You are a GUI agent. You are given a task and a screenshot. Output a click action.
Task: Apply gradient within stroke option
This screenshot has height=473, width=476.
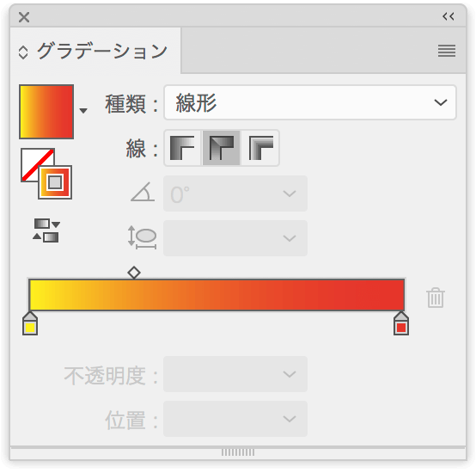pyautogui.click(x=182, y=148)
